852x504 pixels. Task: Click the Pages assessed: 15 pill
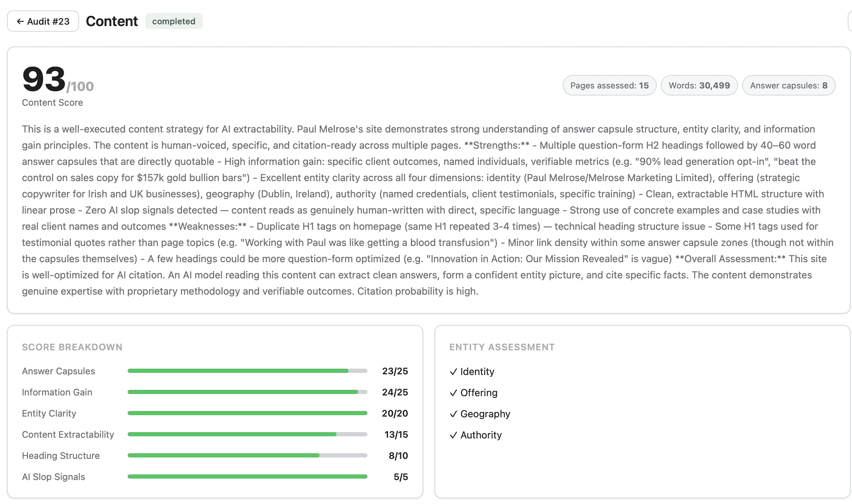[x=609, y=85]
